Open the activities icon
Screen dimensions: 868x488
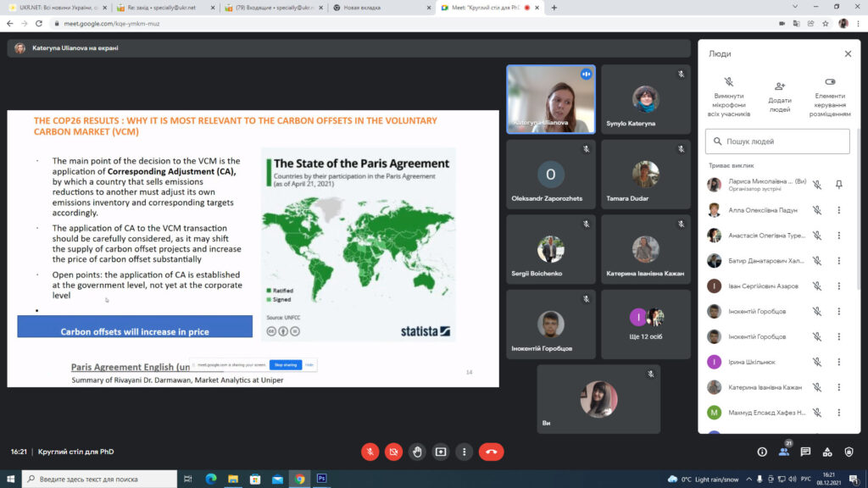pos(827,452)
